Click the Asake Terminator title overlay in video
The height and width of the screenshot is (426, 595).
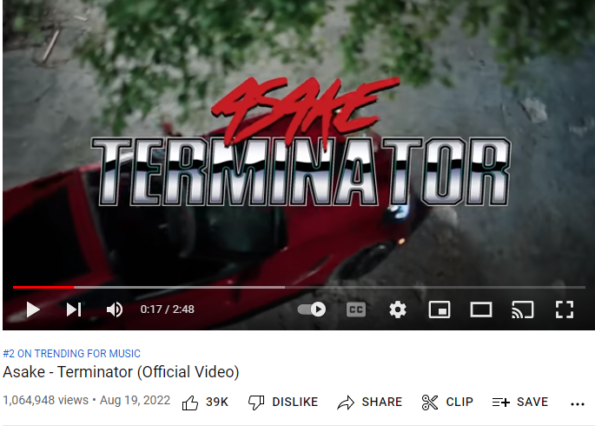click(301, 142)
